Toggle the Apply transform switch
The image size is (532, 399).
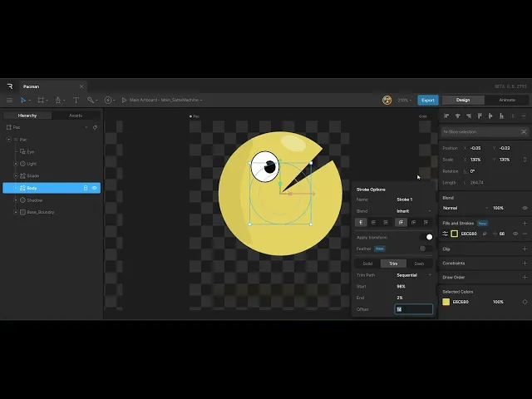coord(426,237)
